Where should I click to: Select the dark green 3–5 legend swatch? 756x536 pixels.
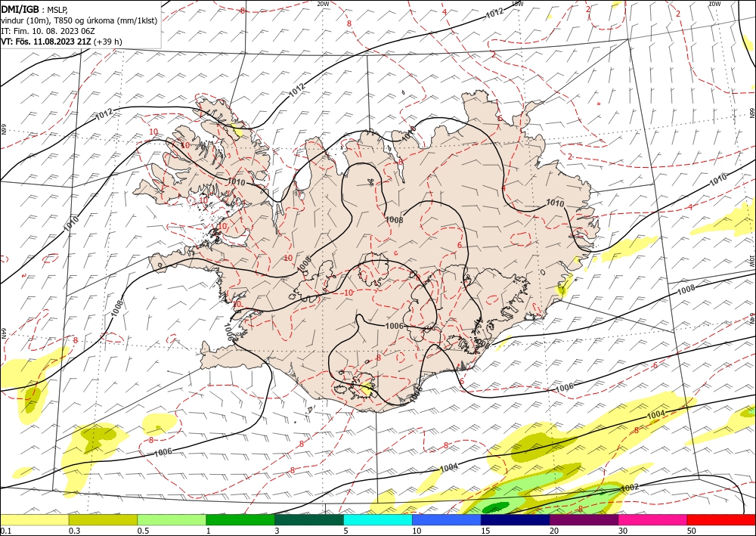(309, 519)
